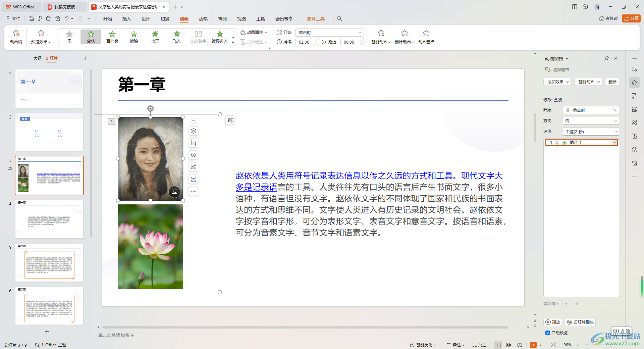Click the horizontal scrollbar below the slide

(x=305, y=327)
